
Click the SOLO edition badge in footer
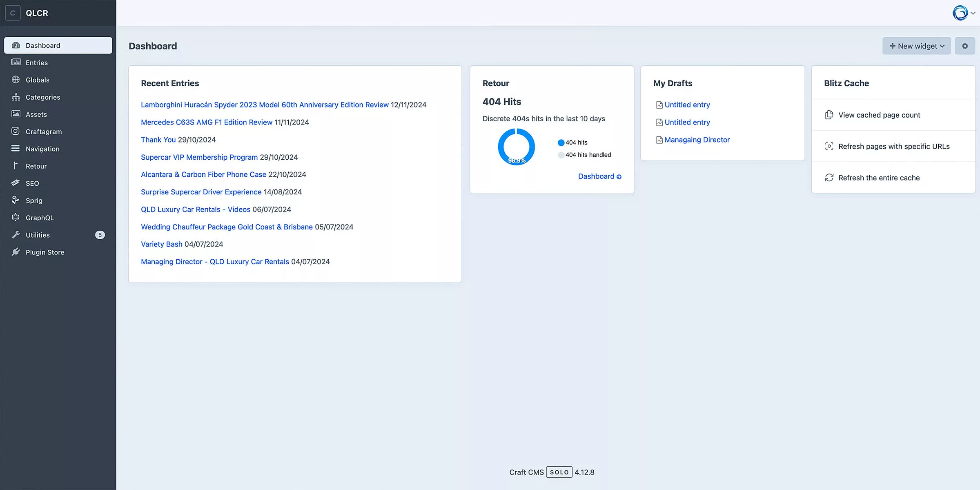pos(559,472)
